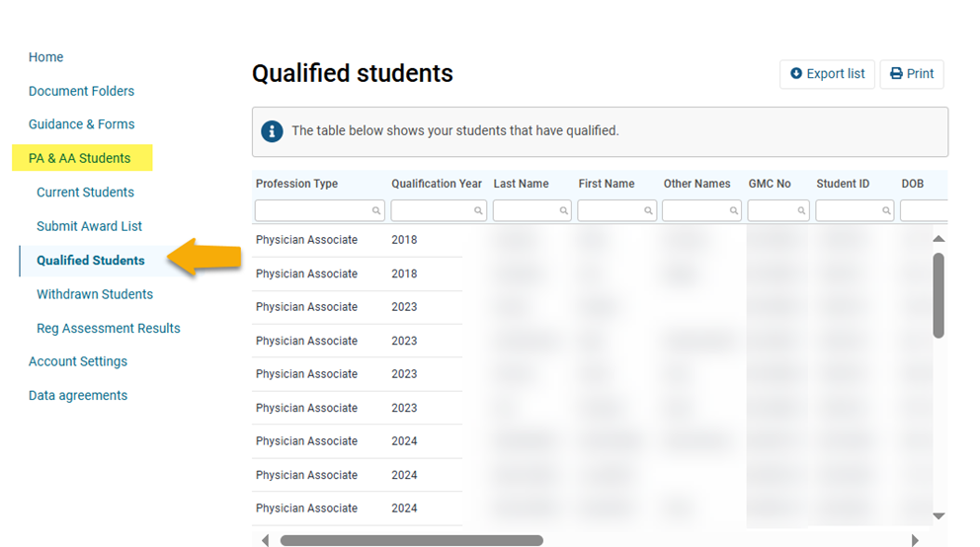
Task: Focus the Other Names filter field
Action: [701, 211]
